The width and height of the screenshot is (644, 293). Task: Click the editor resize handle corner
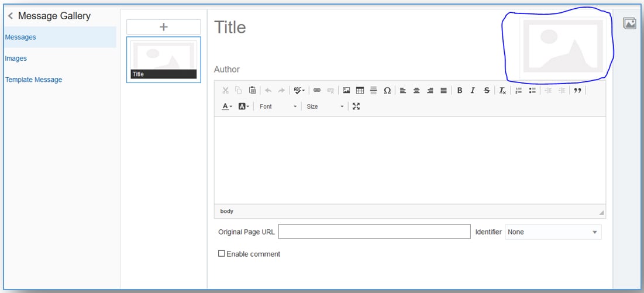coord(601,212)
